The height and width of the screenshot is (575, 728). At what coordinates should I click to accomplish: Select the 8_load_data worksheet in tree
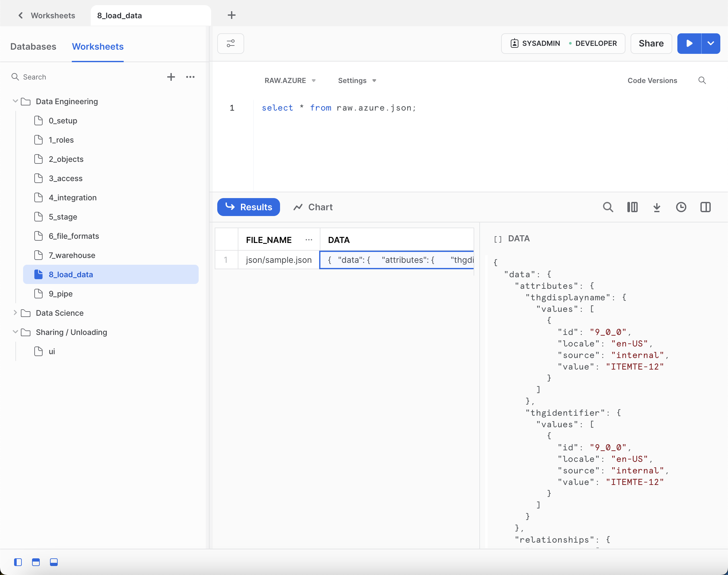(x=111, y=274)
